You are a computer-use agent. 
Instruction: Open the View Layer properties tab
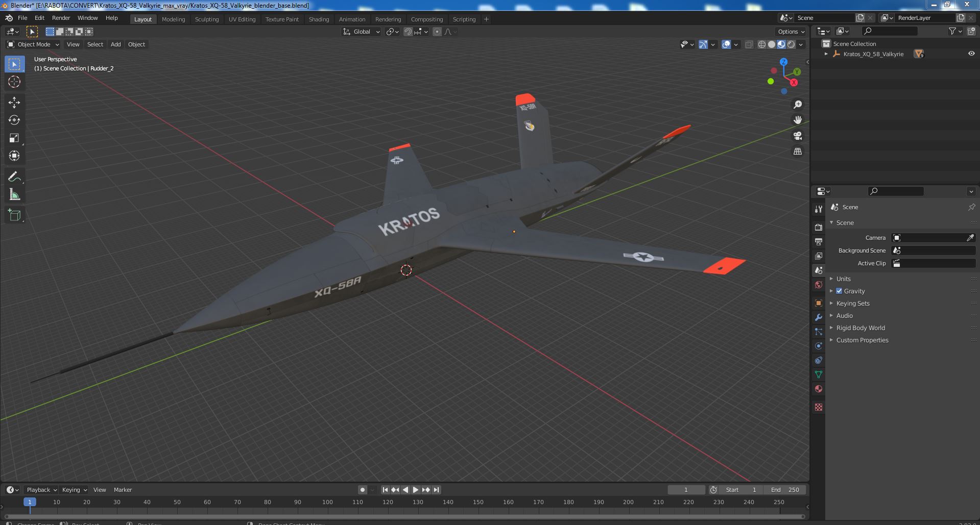(819, 256)
